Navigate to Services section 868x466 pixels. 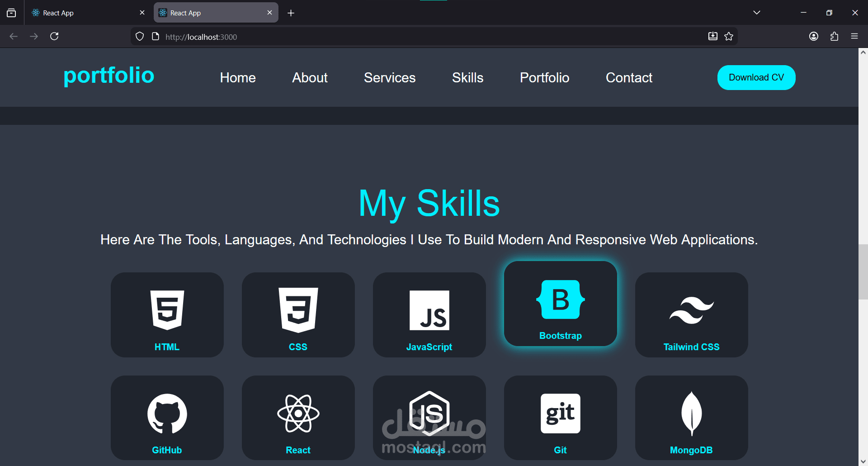(x=390, y=78)
